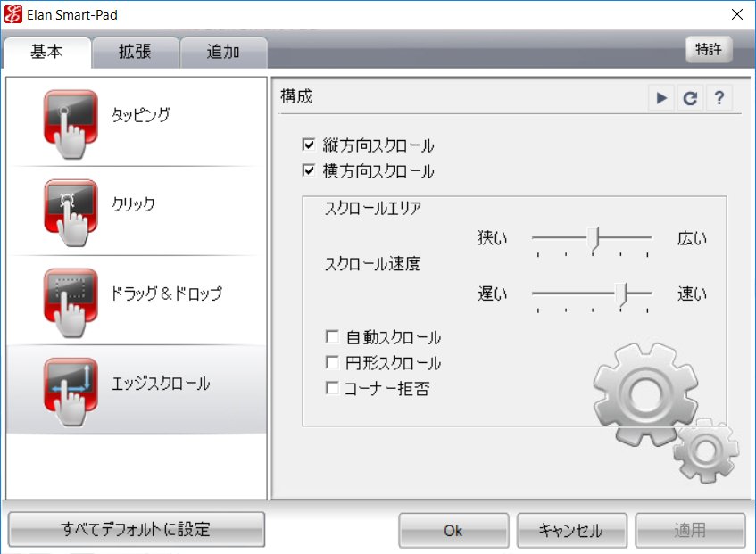Viewport: 756px width, 554px height.
Task: Select the ドラッグ＆ドロップ touchpad icon
Action: 71,302
